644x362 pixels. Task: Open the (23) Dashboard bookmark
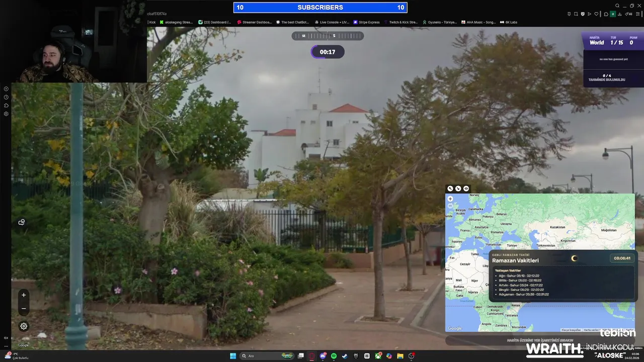[x=215, y=22]
